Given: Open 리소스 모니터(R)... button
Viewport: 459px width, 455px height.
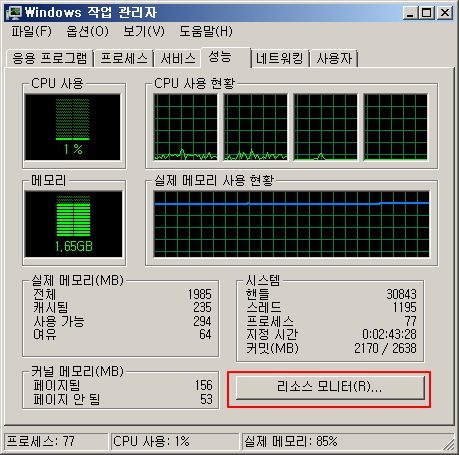Looking at the screenshot, I should [330, 387].
